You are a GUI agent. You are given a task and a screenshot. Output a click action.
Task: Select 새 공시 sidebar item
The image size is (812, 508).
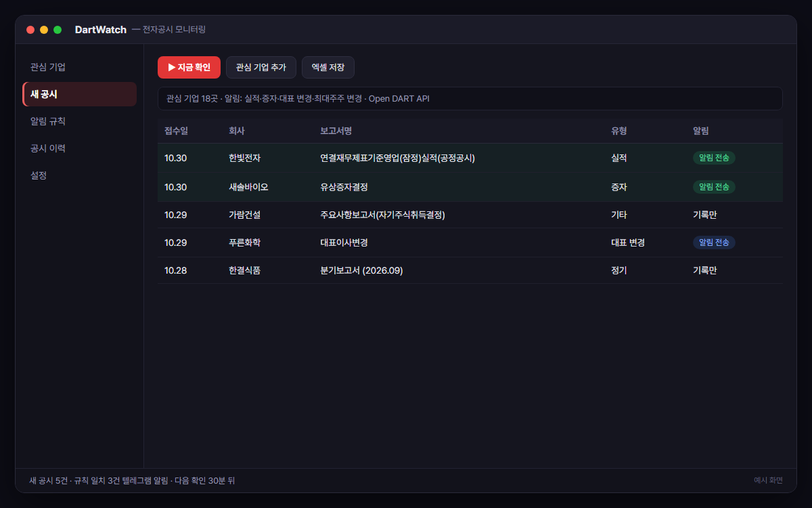point(80,94)
